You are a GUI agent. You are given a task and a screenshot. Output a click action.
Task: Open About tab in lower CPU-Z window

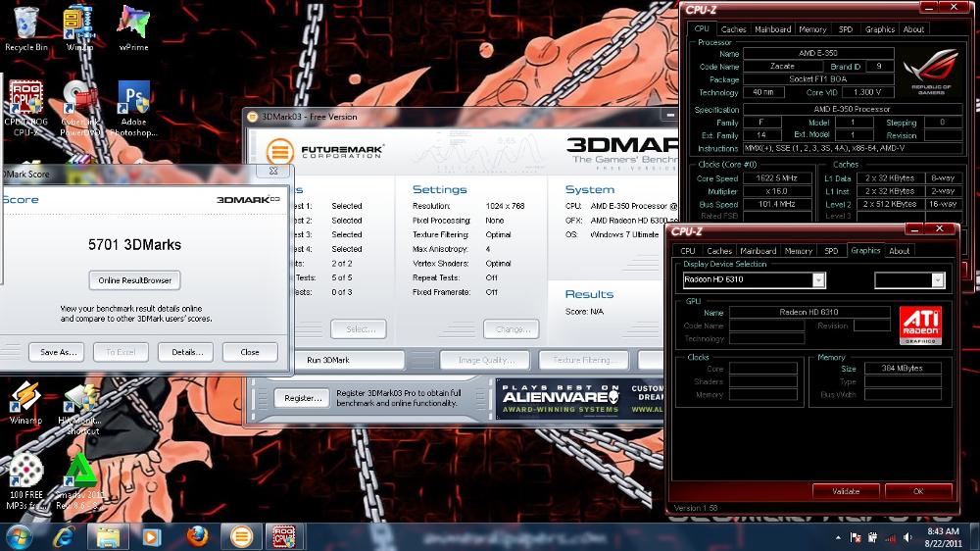point(899,251)
